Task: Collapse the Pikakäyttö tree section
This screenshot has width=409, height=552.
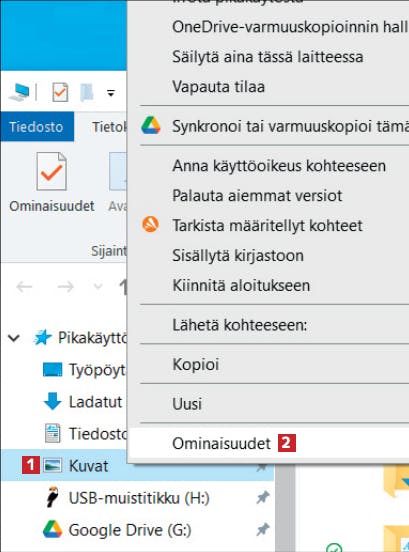Action: [14, 338]
